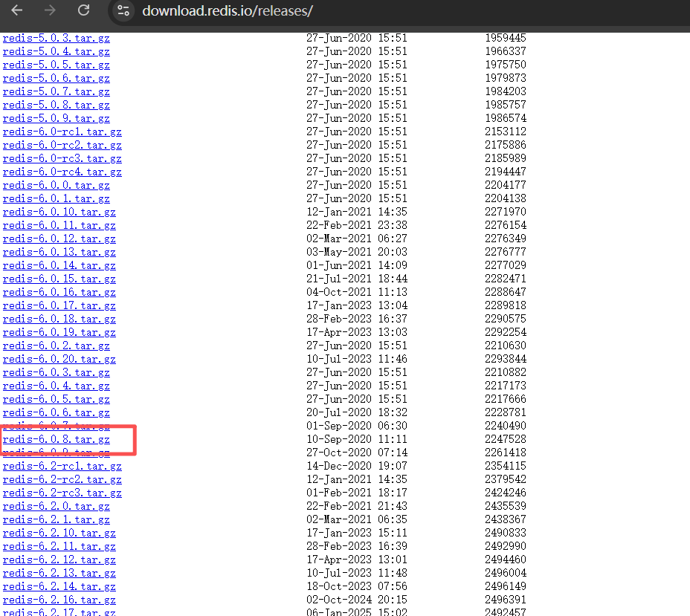Download redis-6.0.19.tar.gz
The image size is (690, 616).
tap(59, 332)
